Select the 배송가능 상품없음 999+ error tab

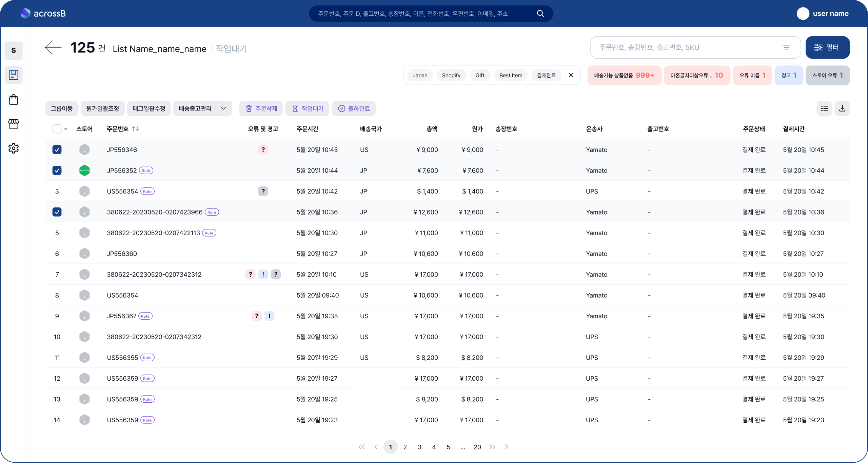[624, 75]
